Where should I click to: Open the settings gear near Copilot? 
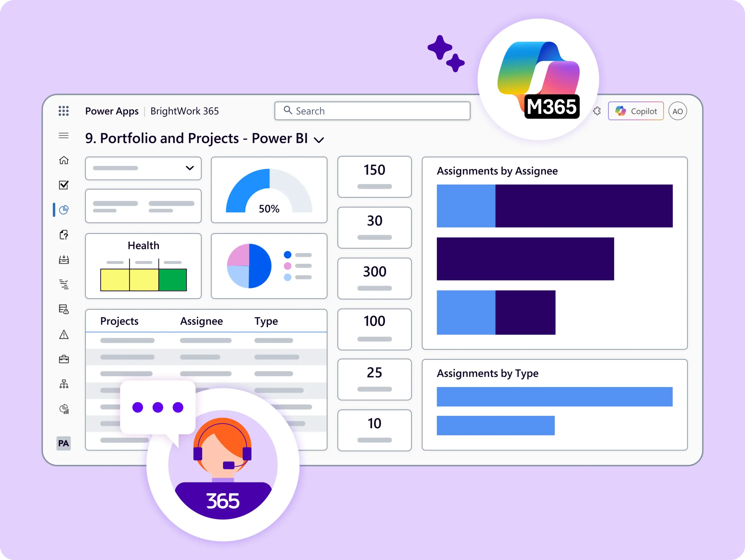[x=597, y=111]
